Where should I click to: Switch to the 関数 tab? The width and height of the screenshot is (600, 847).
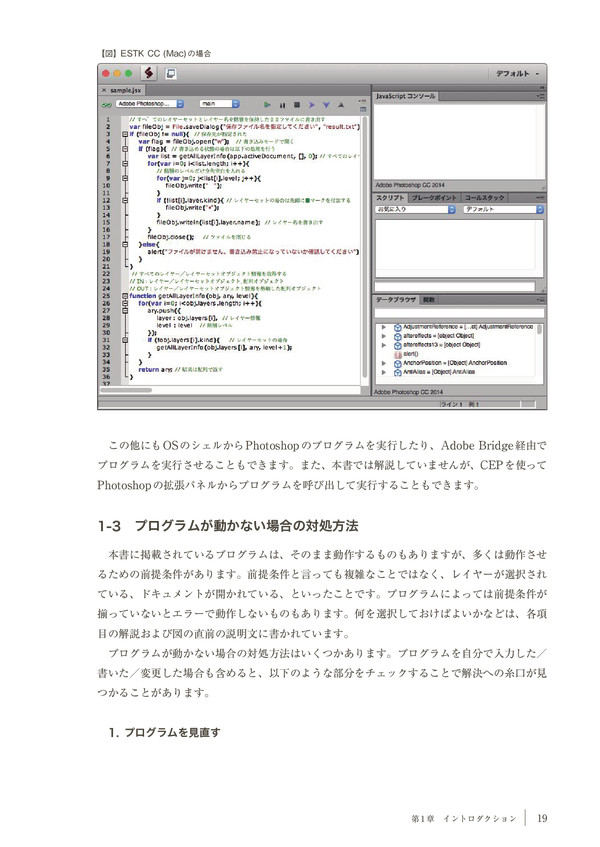tap(428, 300)
